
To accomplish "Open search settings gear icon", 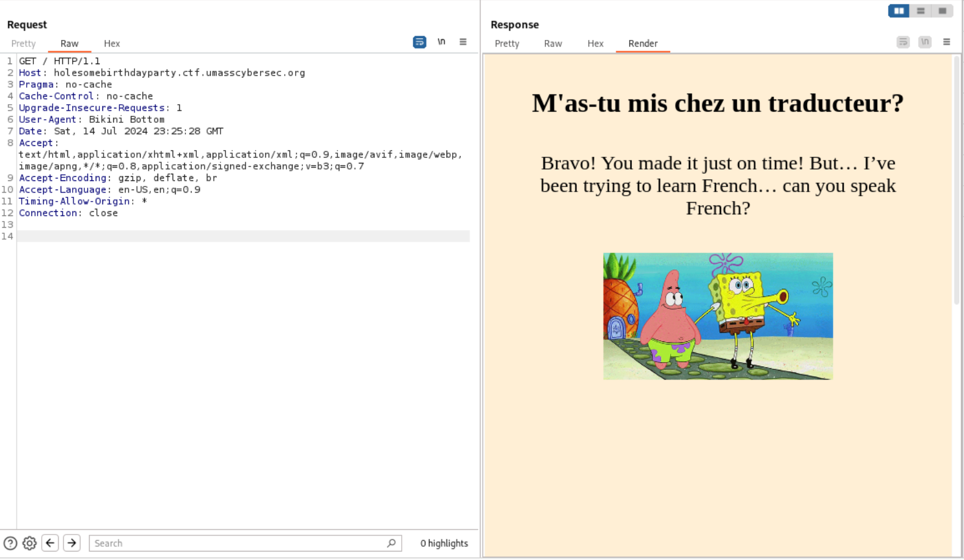I will [x=29, y=543].
